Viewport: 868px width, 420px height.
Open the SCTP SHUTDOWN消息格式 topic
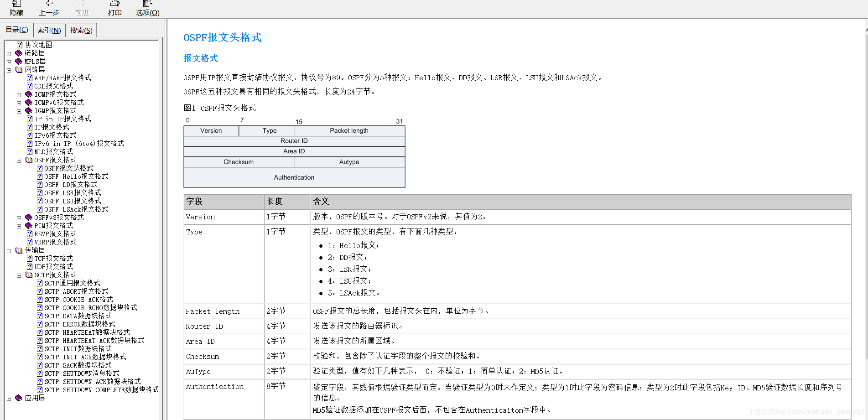(82, 373)
